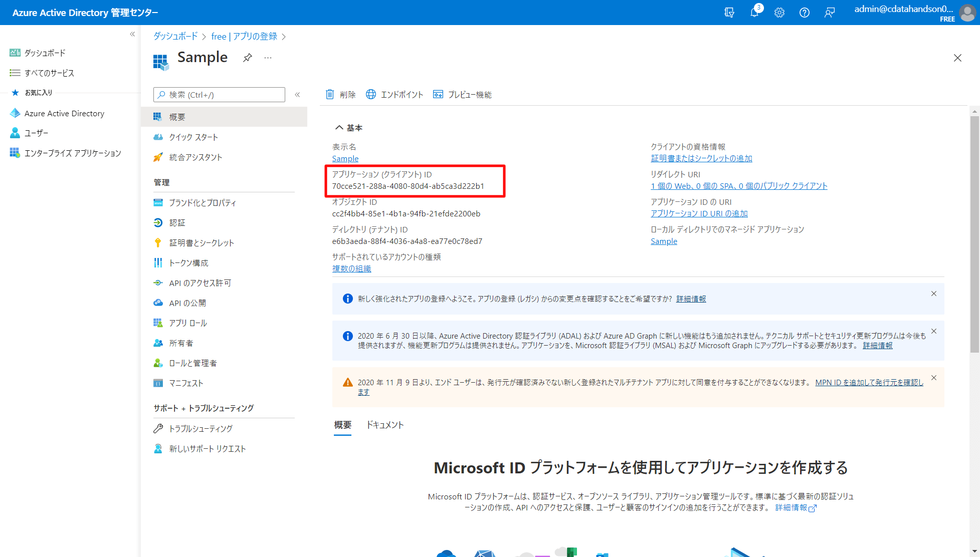Open 証明書とシークレット menu item
Image resolution: width=980 pixels, height=557 pixels.
(x=202, y=243)
